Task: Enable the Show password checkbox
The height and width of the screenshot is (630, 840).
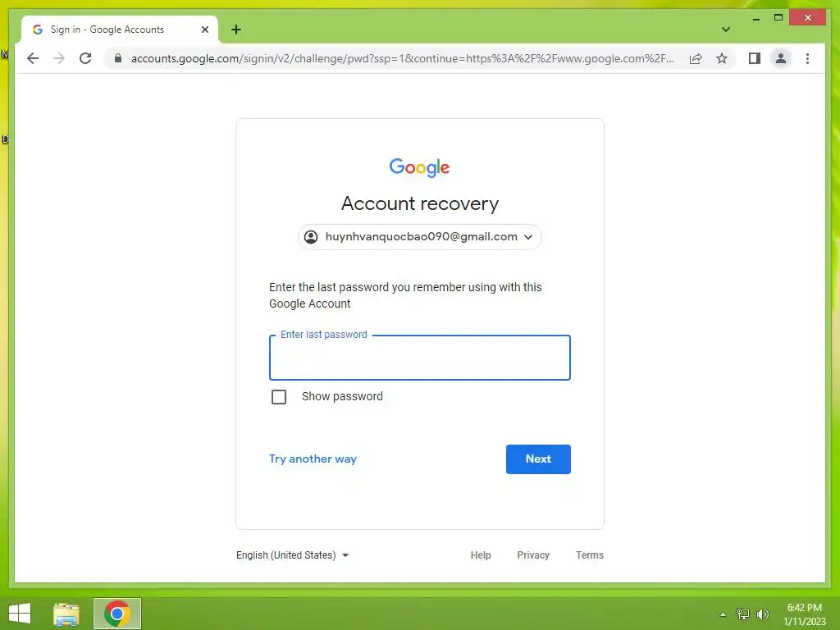Action: tap(279, 397)
